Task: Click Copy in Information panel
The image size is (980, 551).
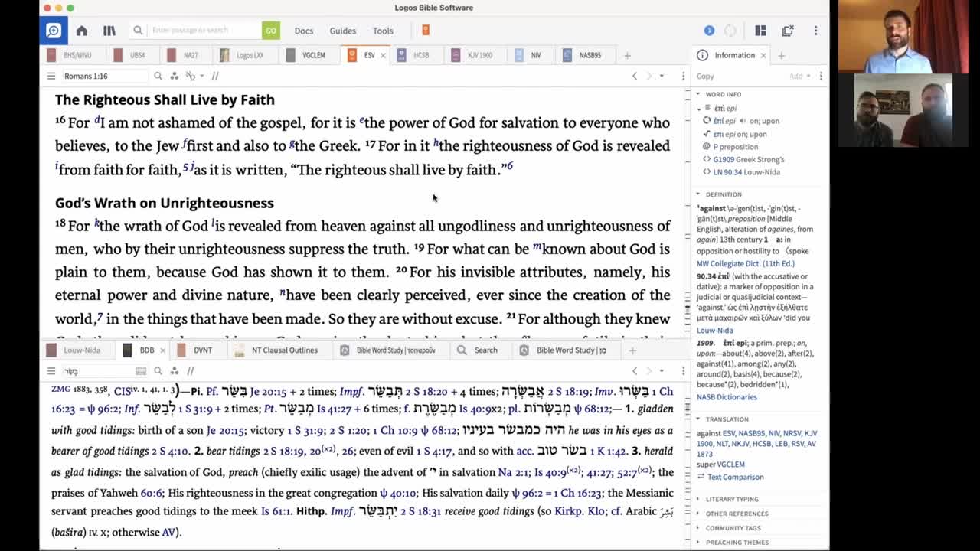Action: [705, 76]
